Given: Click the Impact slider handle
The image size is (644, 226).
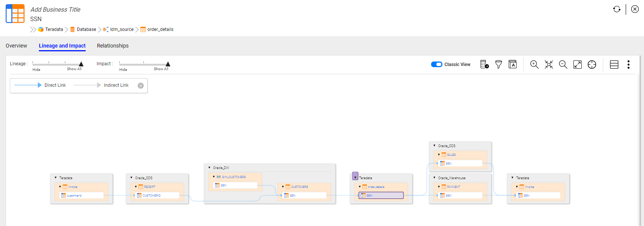Looking at the screenshot, I should 168,64.
